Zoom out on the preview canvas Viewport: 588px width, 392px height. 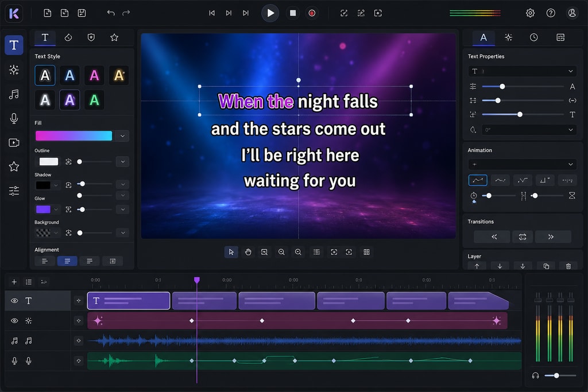[x=298, y=252]
